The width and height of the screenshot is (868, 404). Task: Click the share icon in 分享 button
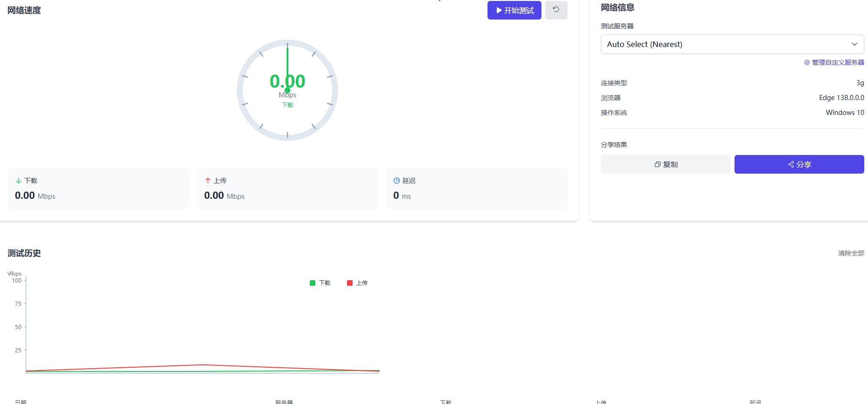(791, 164)
